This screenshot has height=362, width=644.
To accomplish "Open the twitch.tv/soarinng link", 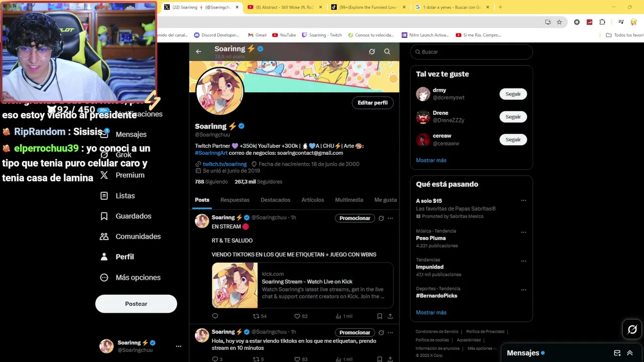I will (224, 164).
